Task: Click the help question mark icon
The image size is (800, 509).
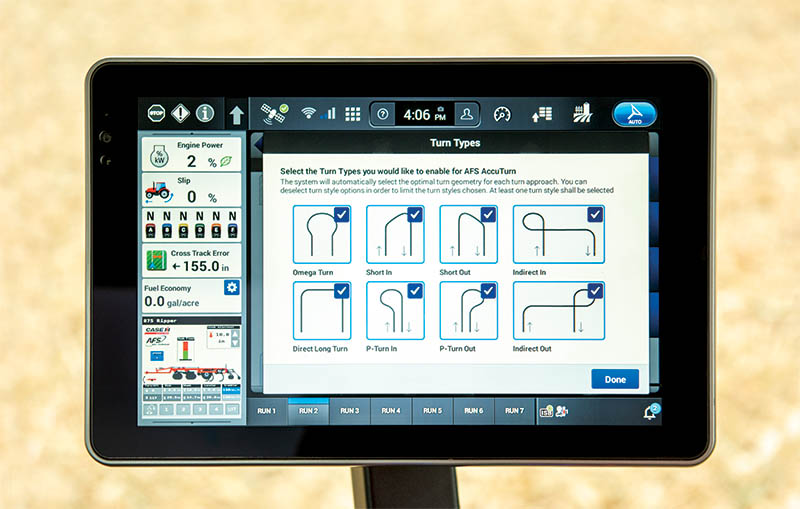Action: coord(382,114)
